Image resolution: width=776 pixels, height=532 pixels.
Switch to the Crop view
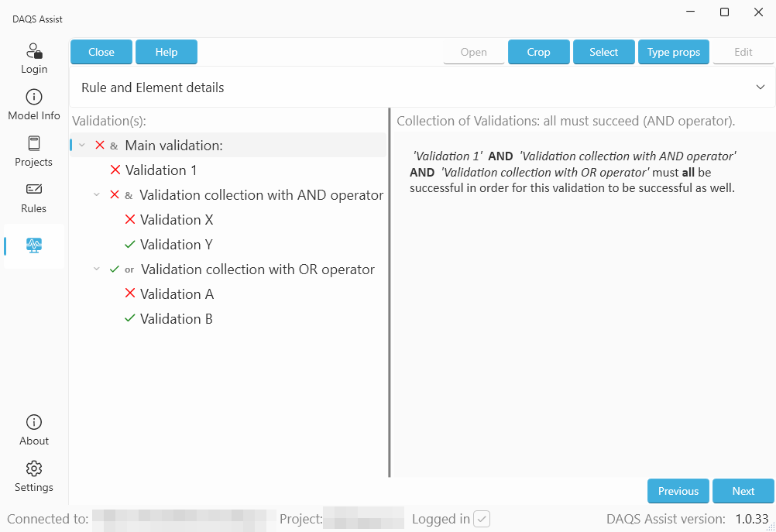pyautogui.click(x=538, y=52)
